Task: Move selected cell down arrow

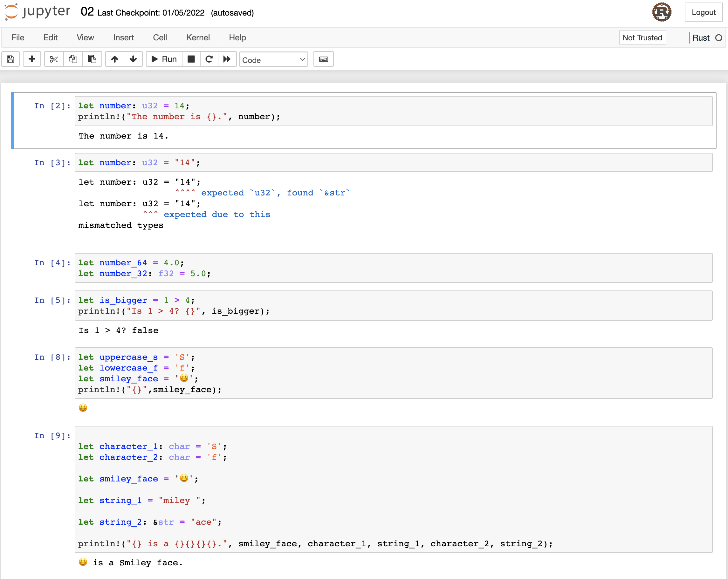Action: coord(133,59)
